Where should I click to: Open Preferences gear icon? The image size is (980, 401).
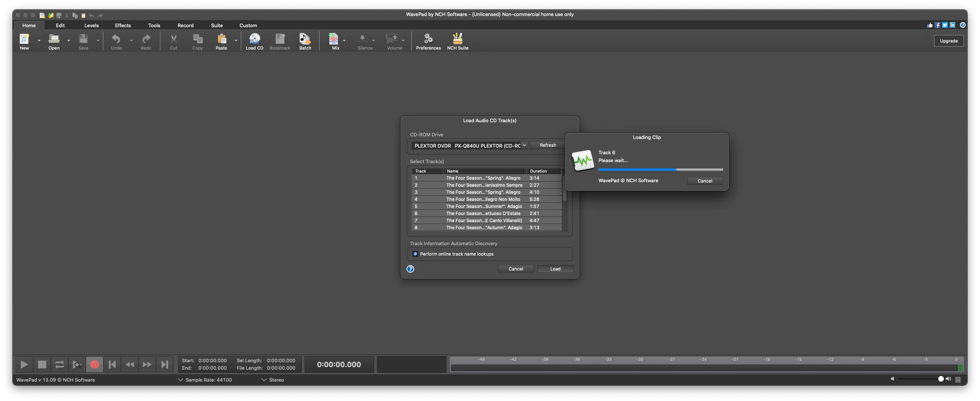pyautogui.click(x=428, y=41)
